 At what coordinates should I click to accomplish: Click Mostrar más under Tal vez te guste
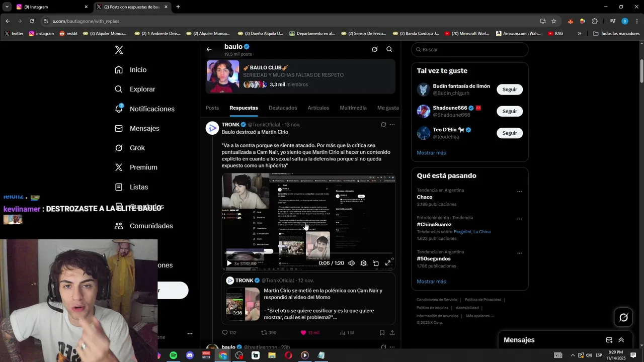[x=431, y=153]
